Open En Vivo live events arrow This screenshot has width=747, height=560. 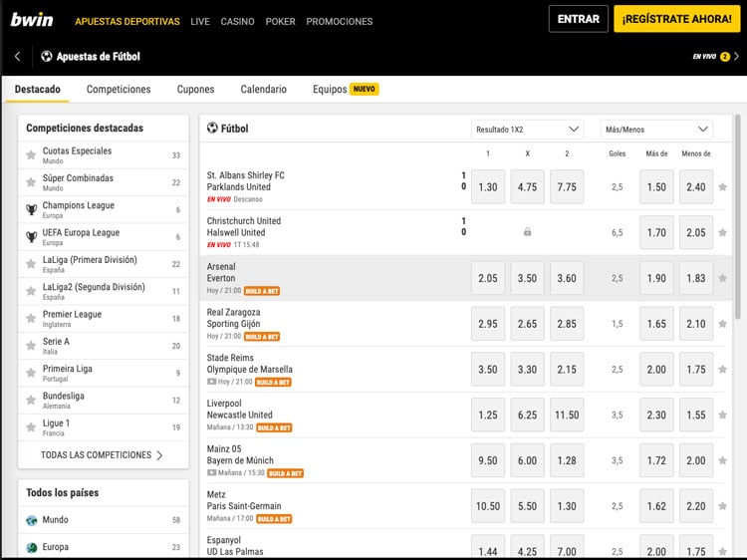click(736, 56)
